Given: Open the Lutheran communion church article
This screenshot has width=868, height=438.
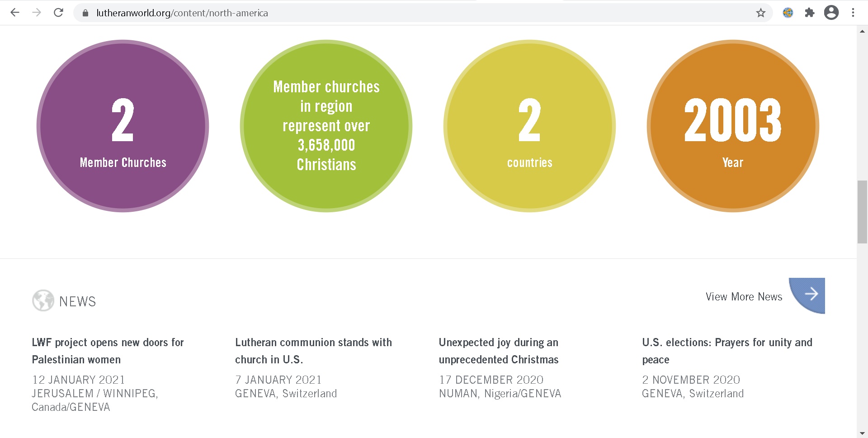Looking at the screenshot, I should click(x=313, y=351).
